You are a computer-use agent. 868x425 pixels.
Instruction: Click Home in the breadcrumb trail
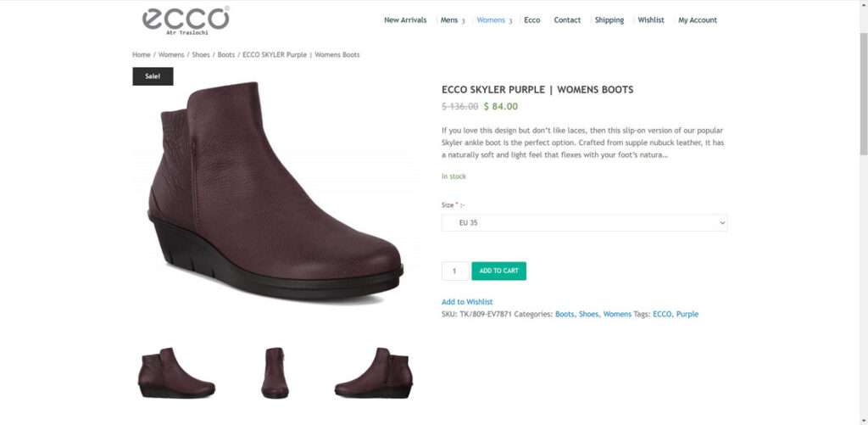tap(141, 55)
